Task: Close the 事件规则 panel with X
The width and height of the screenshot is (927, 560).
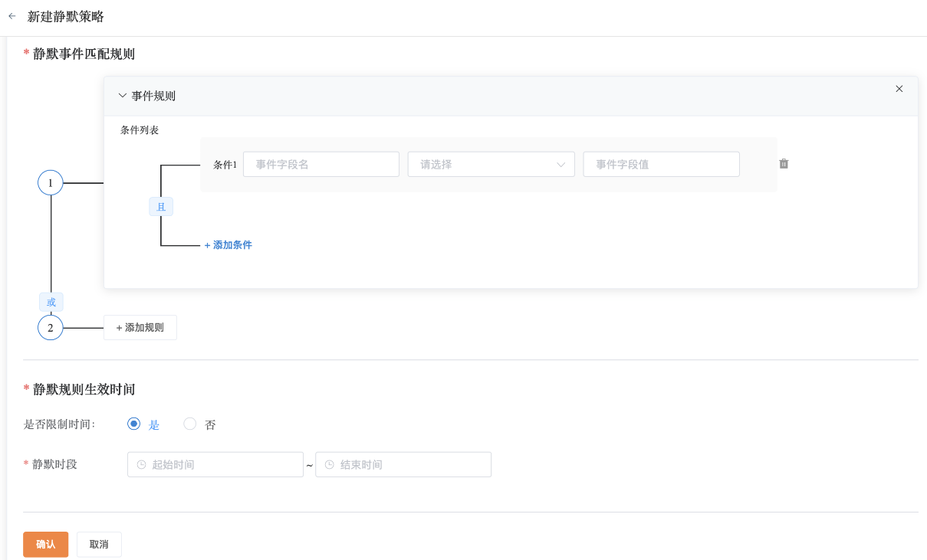Action: (899, 89)
